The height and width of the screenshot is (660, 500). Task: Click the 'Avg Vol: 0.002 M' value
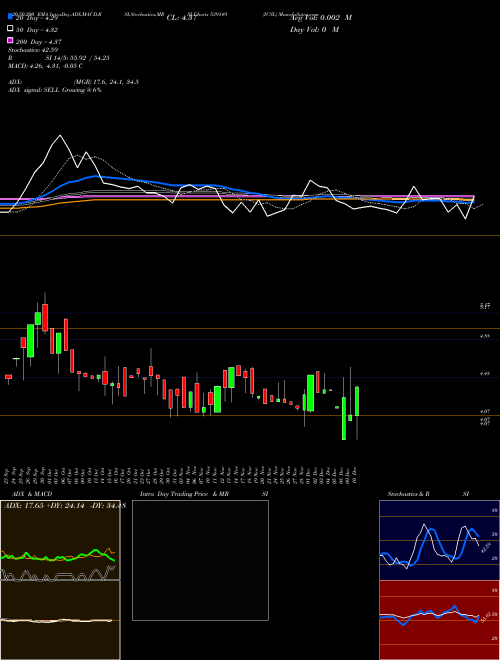click(321, 18)
